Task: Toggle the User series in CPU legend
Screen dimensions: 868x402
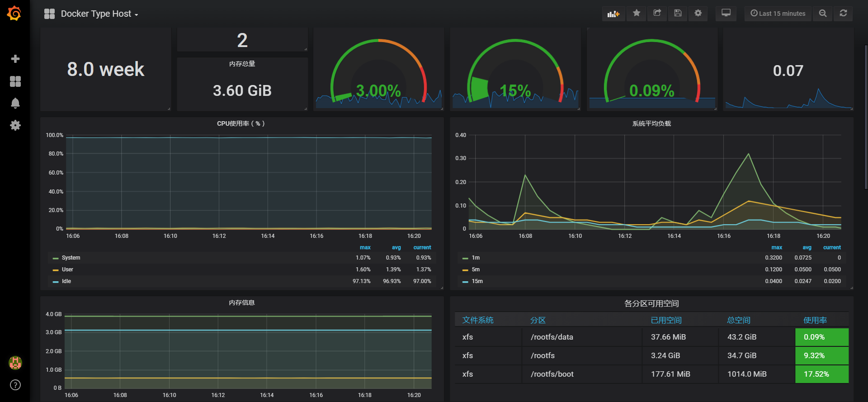Action: click(x=67, y=270)
